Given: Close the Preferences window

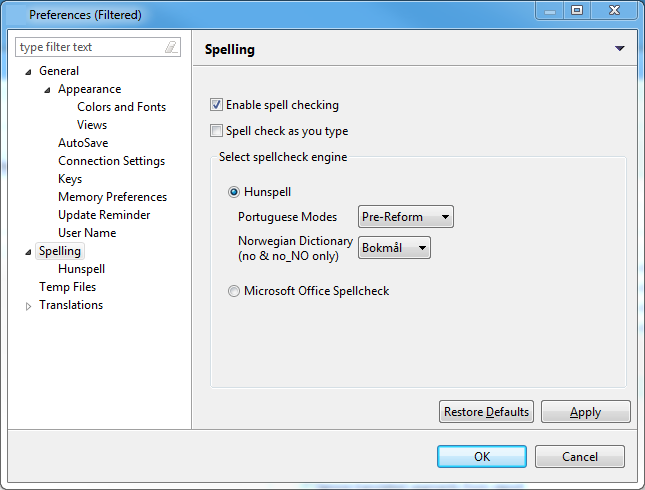Looking at the screenshot, I should pos(614,11).
